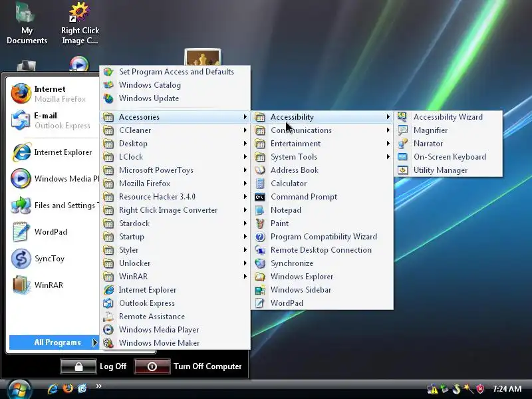Click Synchronize in Accessories
The height and width of the screenshot is (399, 532).
click(x=322, y=263)
